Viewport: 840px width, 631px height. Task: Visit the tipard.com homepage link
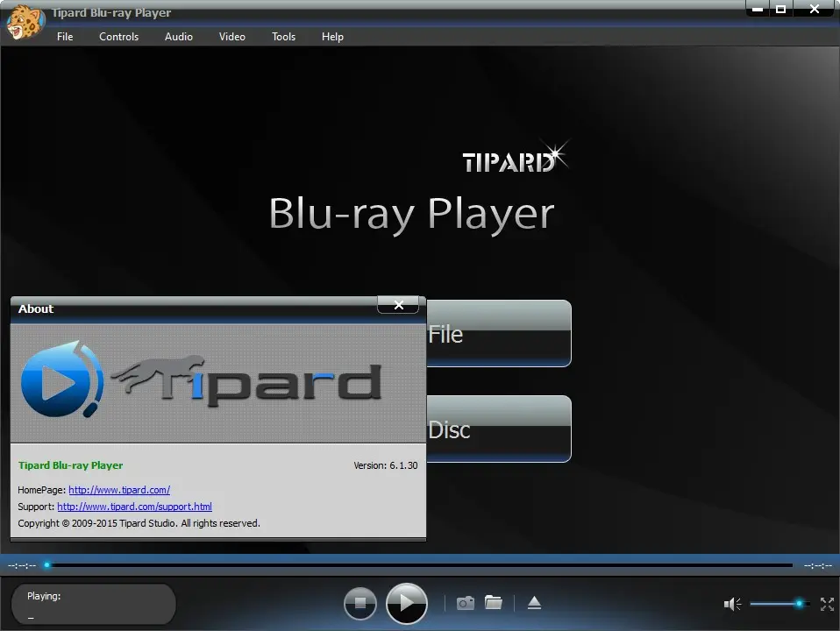119,490
